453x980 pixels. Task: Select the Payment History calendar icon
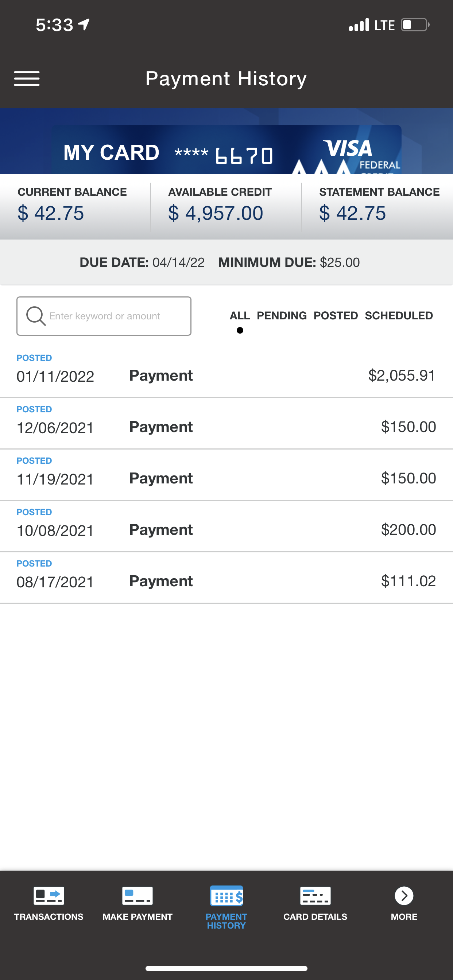(226, 895)
